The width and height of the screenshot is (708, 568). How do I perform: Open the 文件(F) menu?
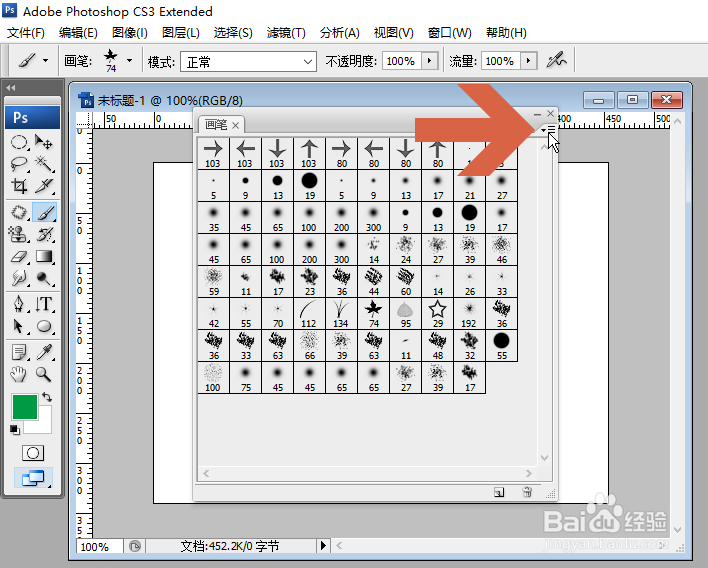pyautogui.click(x=26, y=33)
